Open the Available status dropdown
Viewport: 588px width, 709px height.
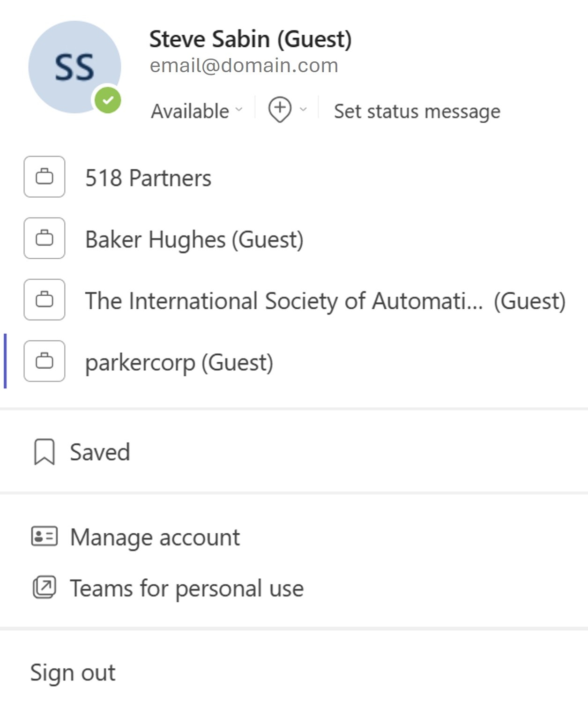197,111
